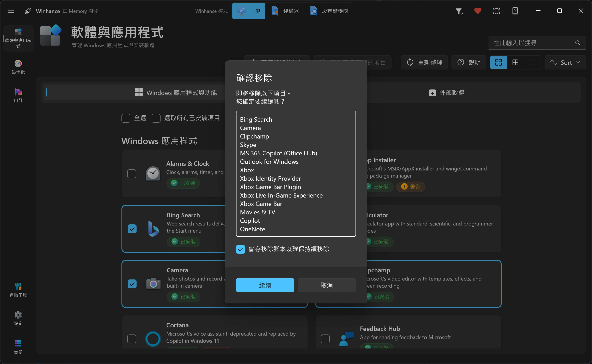Switch to the list view layout
Screen dimensions: 592x364
tap(532, 62)
